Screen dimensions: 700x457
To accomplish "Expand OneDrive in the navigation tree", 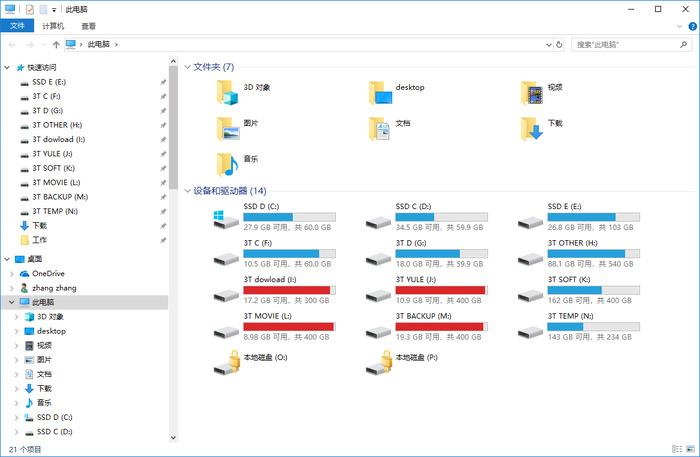I will 15,273.
